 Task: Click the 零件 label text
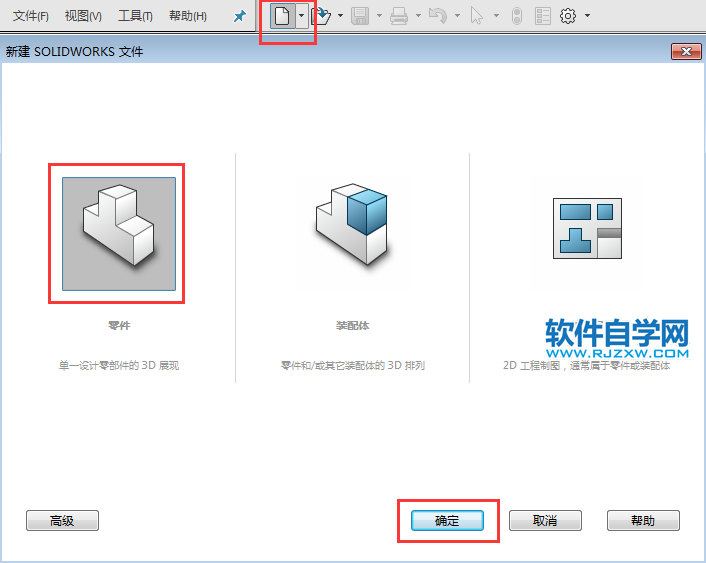[x=119, y=326]
